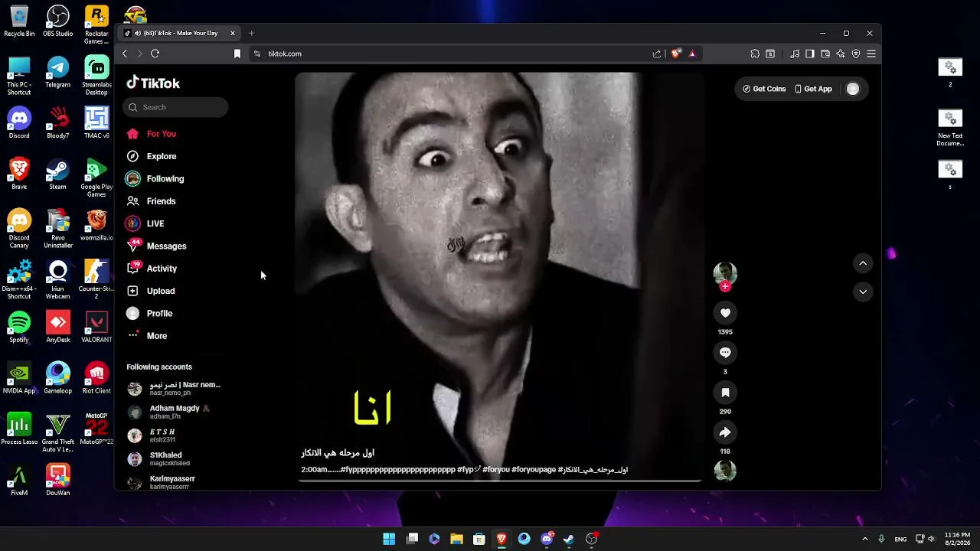Select the VALORANT desktop shortcut
The width and height of the screenshot is (980, 551).
pyautogui.click(x=96, y=328)
